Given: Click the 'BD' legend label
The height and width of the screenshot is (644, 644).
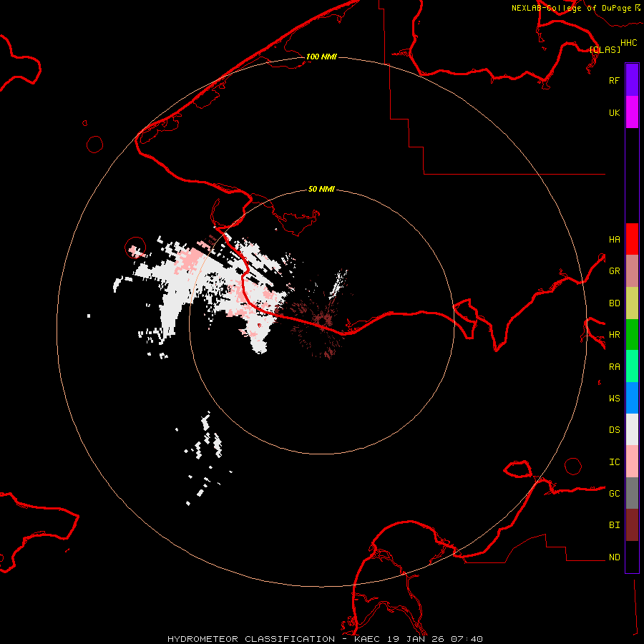Looking at the screenshot, I should [614, 303].
